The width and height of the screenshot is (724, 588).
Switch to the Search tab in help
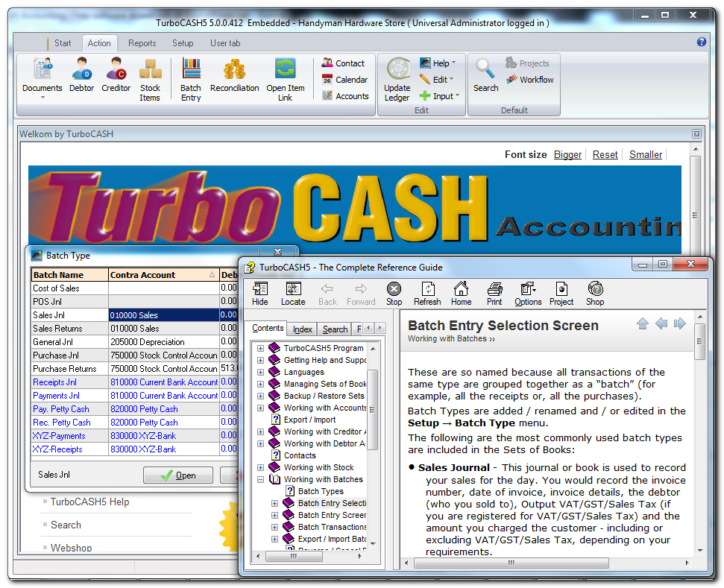click(x=336, y=329)
